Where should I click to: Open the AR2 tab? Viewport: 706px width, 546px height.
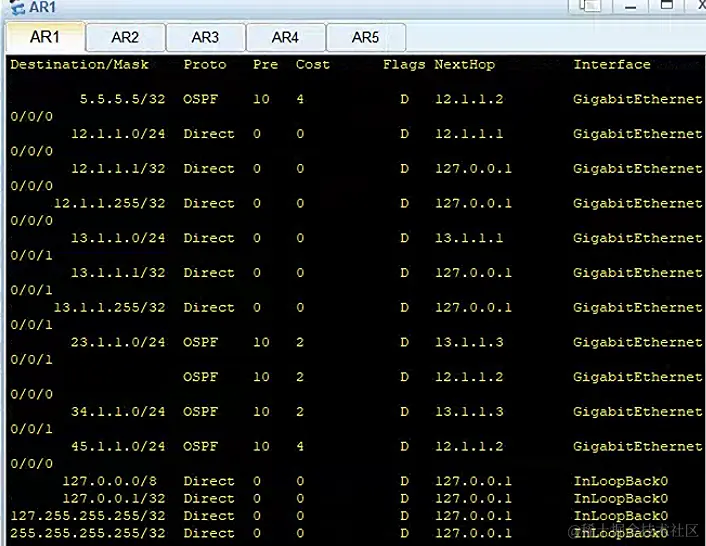125,37
